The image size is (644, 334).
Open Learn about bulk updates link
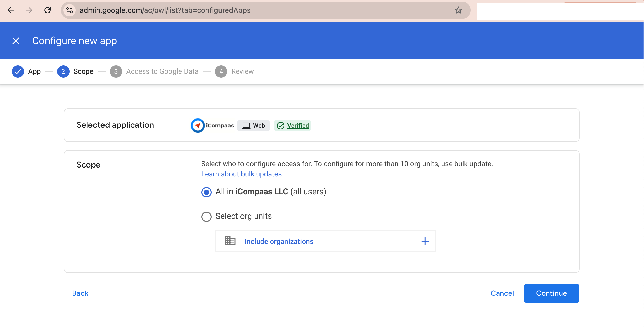[241, 174]
